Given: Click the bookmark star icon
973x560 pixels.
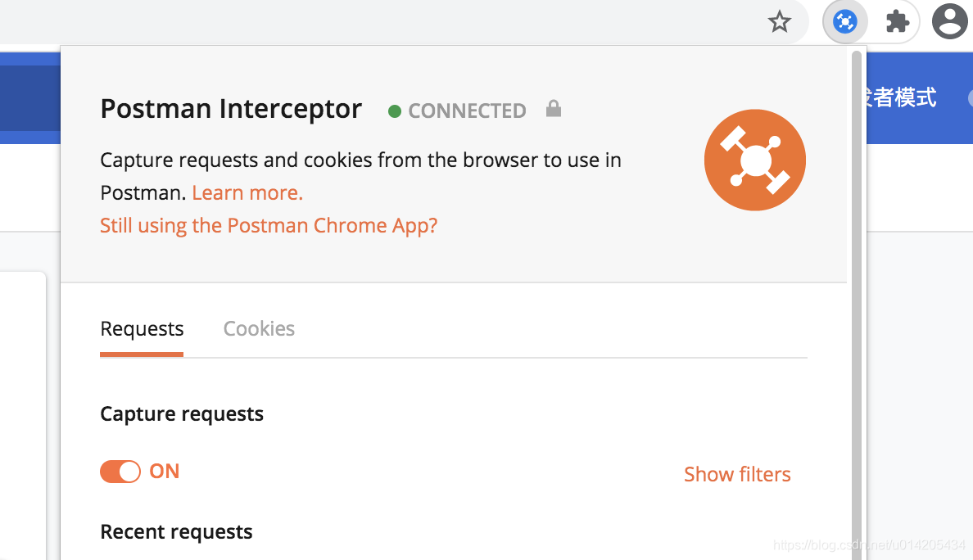Looking at the screenshot, I should coord(780,22).
